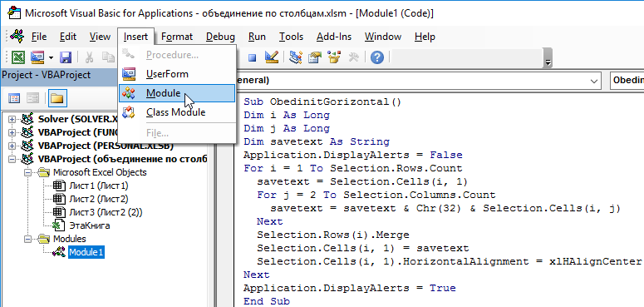
Task: Click the code line 'Sub ObedinitGorizontal()'
Action: [322, 102]
